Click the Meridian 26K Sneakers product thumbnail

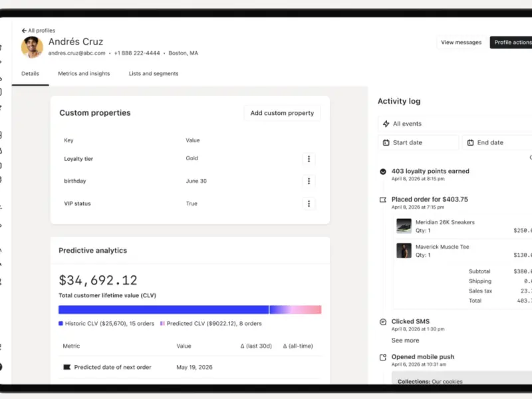pos(404,226)
